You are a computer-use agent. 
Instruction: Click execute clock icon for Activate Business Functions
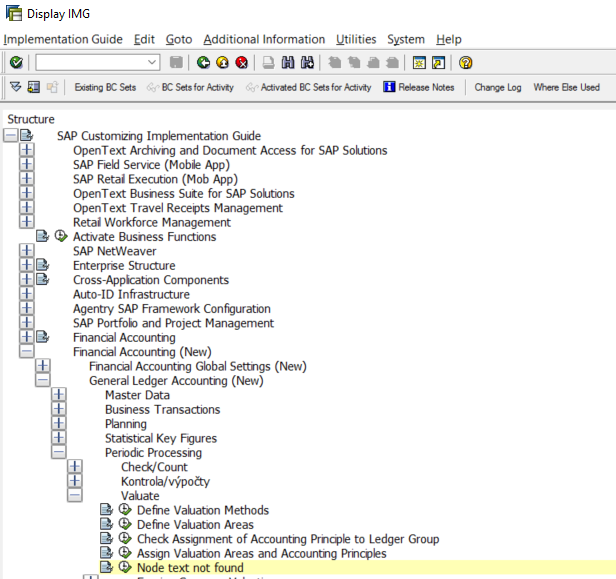[61, 236]
